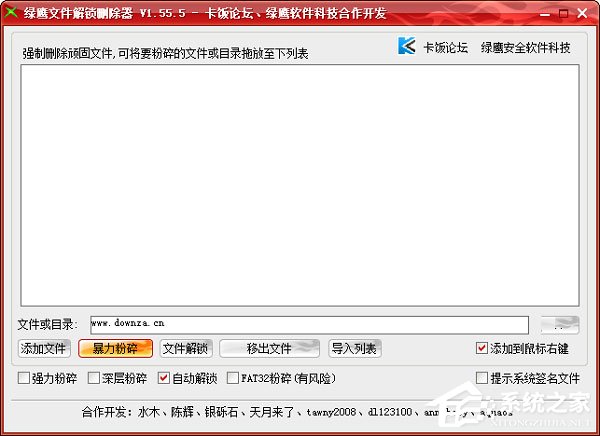This screenshot has width=600, height=436.
Task: Uncheck the 添加到鼠标右键 checkbox
Action: (x=483, y=349)
